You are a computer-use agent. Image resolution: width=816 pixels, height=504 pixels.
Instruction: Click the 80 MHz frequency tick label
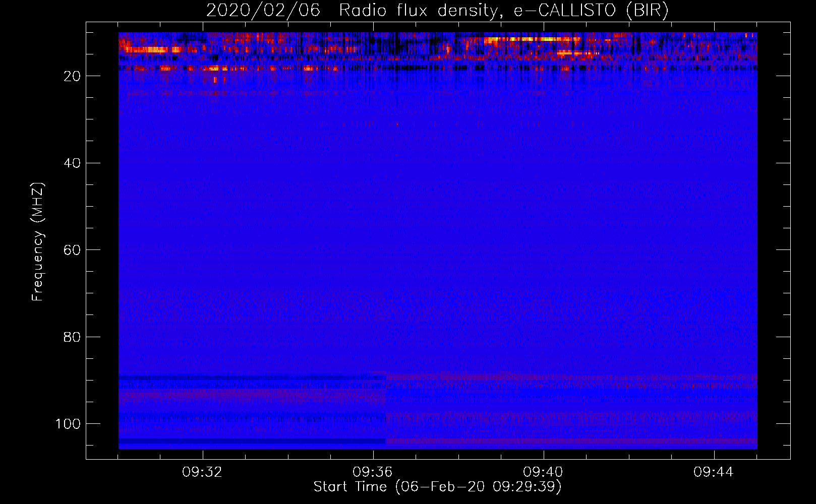[72, 337]
